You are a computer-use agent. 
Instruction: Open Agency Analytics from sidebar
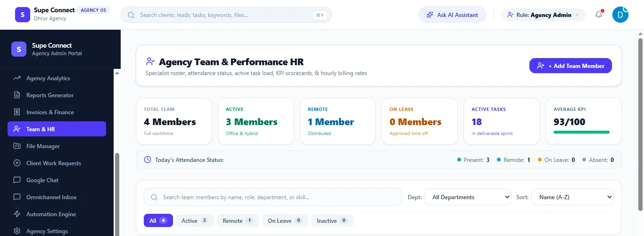click(x=57, y=78)
